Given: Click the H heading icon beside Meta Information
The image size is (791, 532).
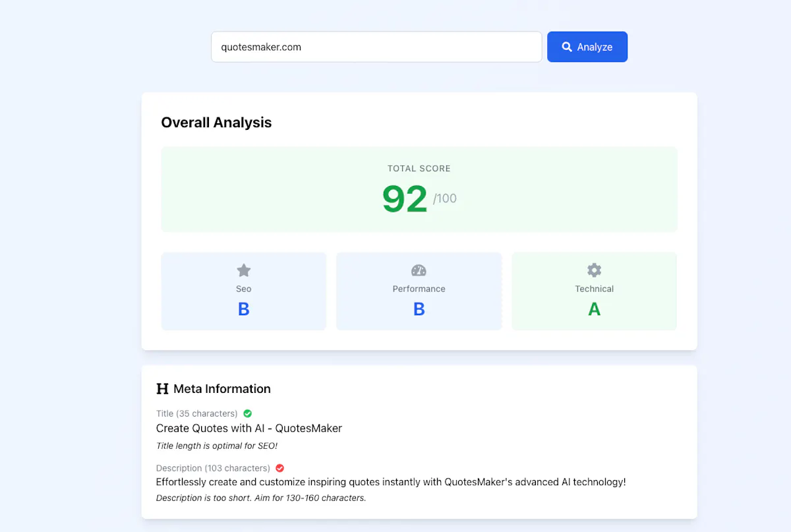Looking at the screenshot, I should pyautogui.click(x=162, y=389).
